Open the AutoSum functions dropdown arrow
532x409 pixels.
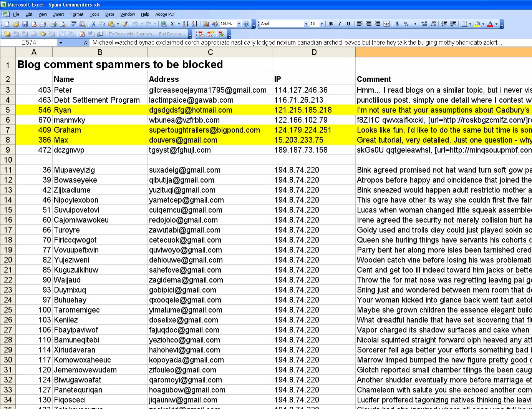[179, 24]
